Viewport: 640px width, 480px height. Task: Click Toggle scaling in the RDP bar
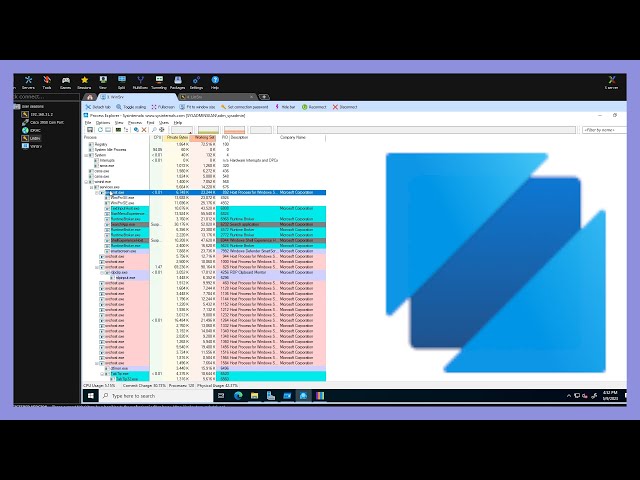click(x=131, y=107)
